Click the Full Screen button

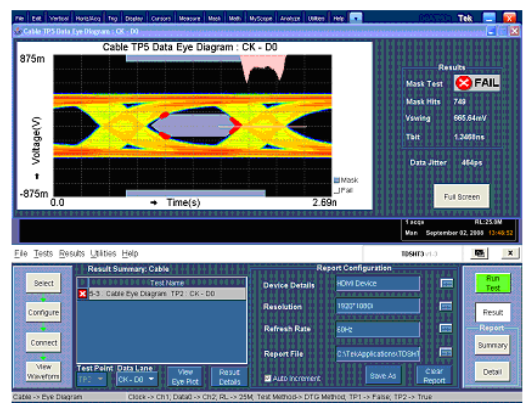pos(461,196)
